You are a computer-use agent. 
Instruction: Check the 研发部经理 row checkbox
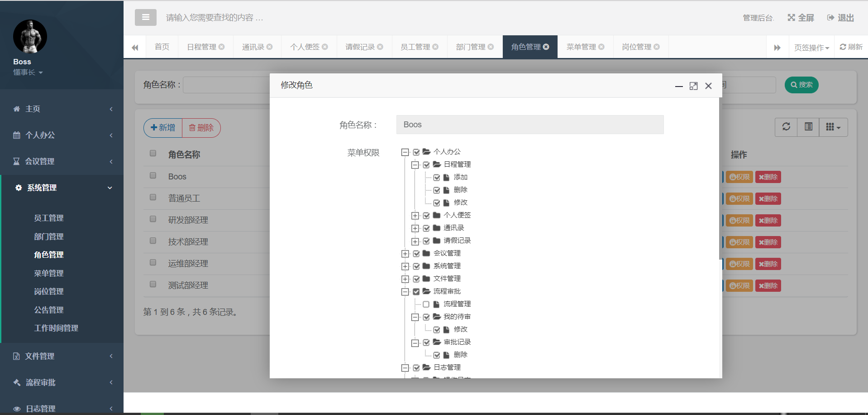coord(153,219)
